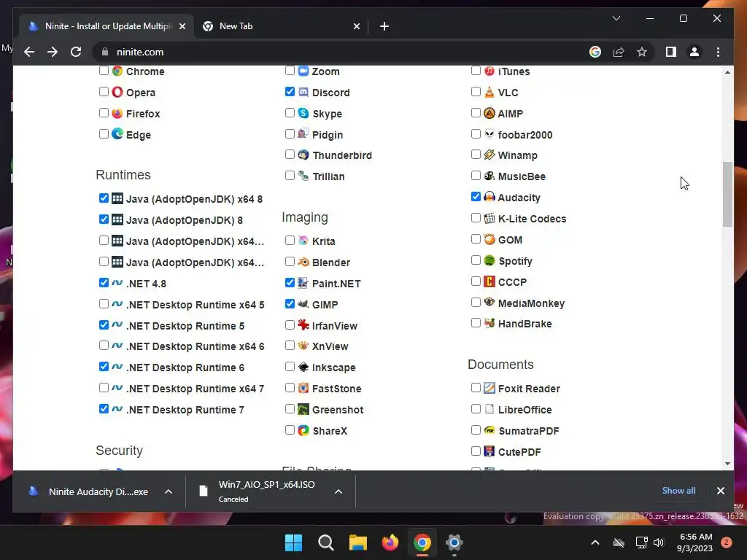Click the Opera browser icon
Screen dimensions: 747x560
click(117, 92)
